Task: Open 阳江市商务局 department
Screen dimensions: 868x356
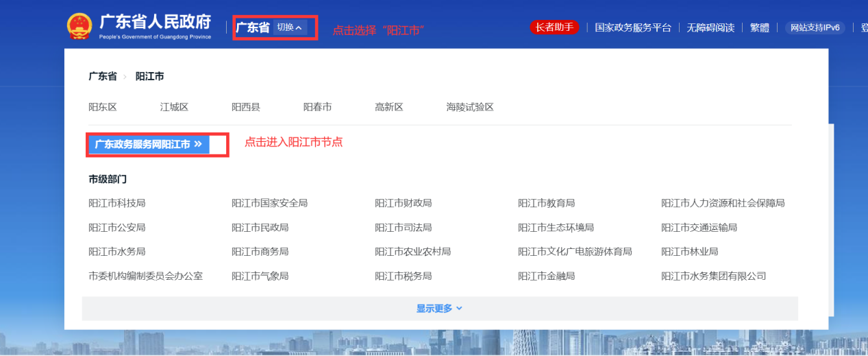Action: click(260, 252)
